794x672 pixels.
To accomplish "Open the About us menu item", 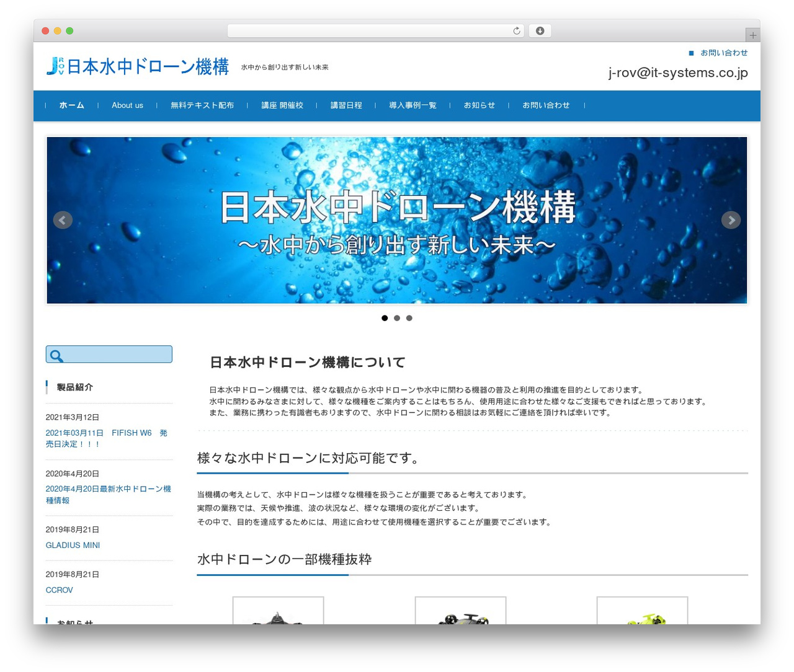I will tap(127, 105).
